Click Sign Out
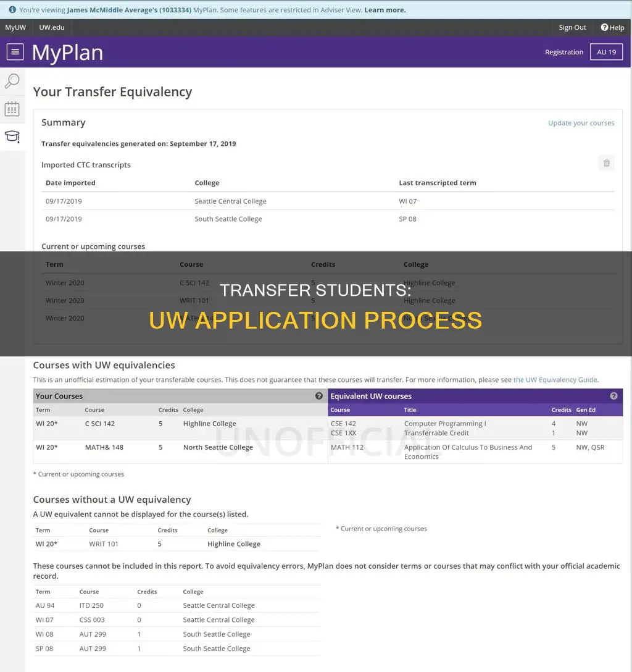Viewport: 632px width, 672px height. pyautogui.click(x=572, y=27)
